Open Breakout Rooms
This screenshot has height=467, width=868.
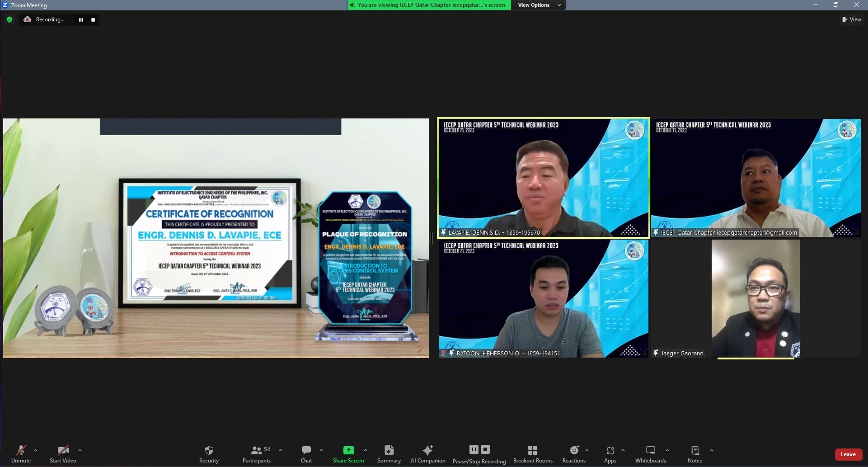(x=533, y=454)
